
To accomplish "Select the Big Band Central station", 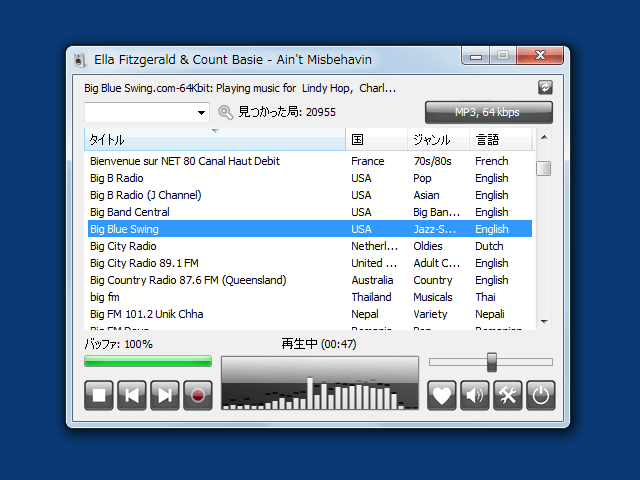I will (x=309, y=212).
